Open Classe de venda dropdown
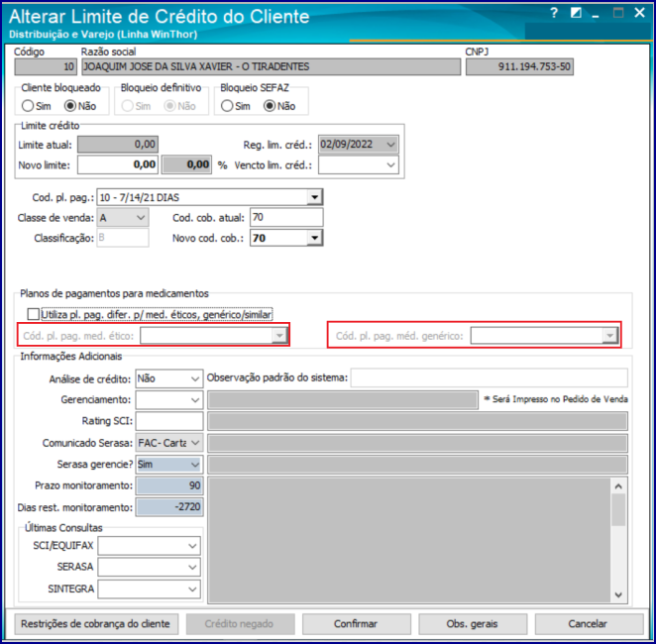This screenshot has width=656, height=644. (141, 218)
